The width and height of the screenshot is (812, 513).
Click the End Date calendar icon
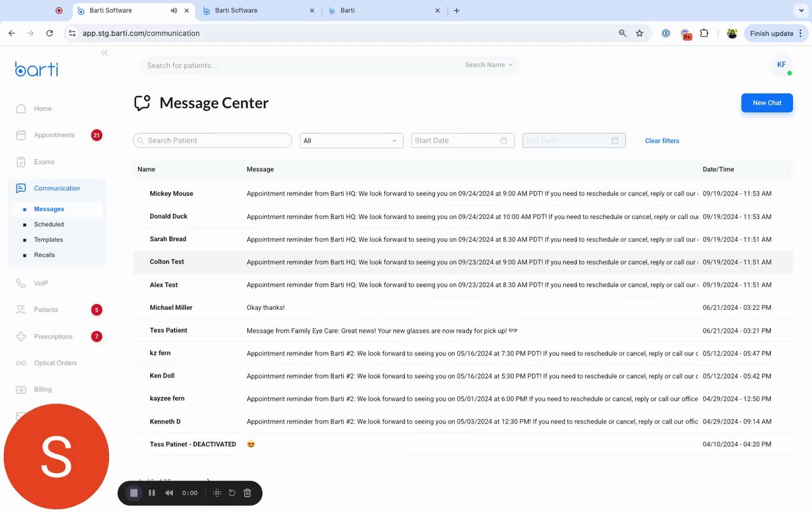point(615,140)
